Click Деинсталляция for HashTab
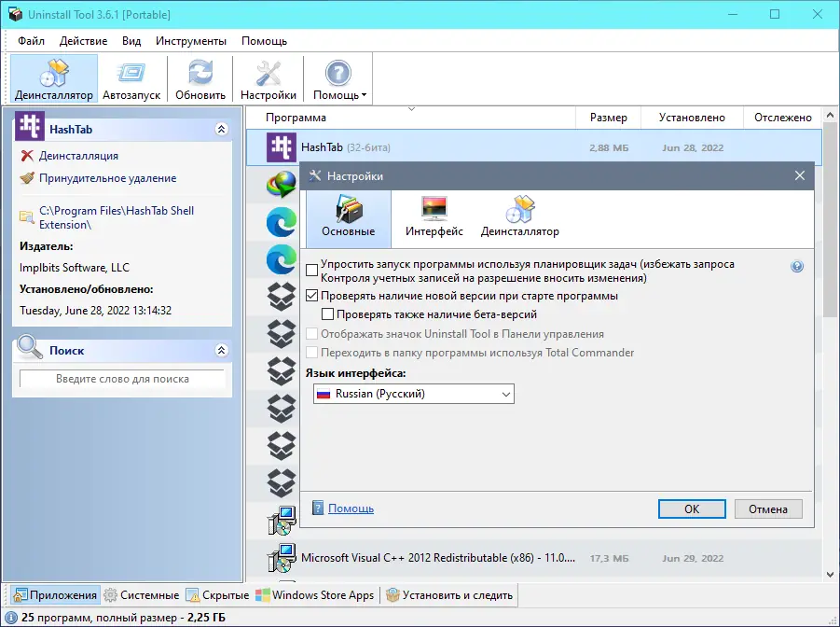Image resolution: width=840 pixels, height=627 pixels. [78, 156]
